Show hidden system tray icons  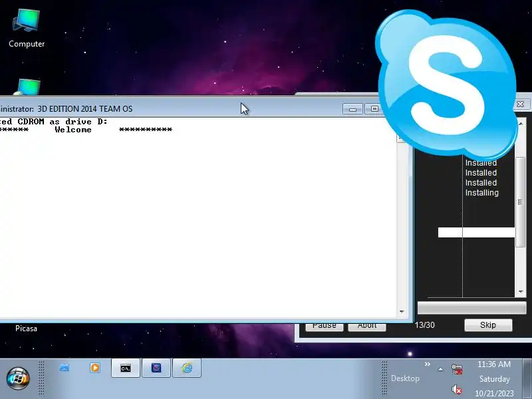(440, 370)
